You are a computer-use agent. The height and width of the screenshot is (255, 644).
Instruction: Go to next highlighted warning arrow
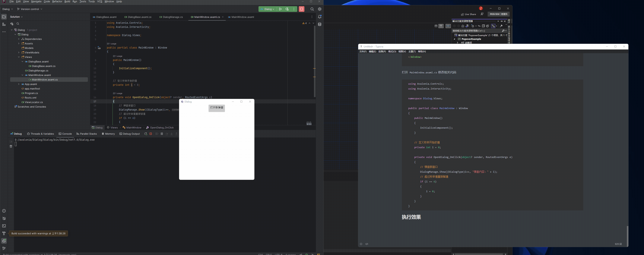coord(313,23)
